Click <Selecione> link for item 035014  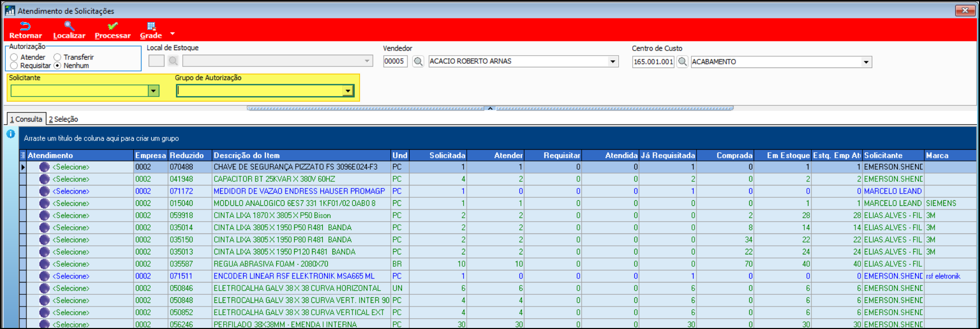[x=71, y=227]
